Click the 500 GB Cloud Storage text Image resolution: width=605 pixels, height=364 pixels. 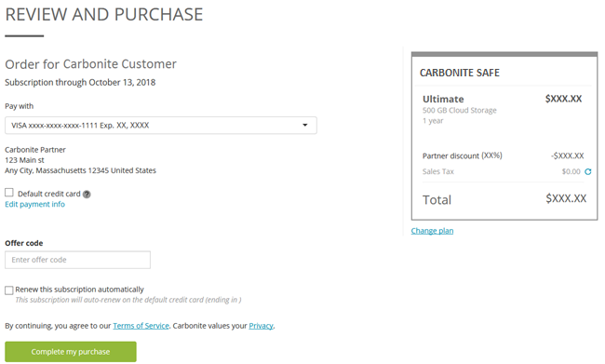point(460,111)
